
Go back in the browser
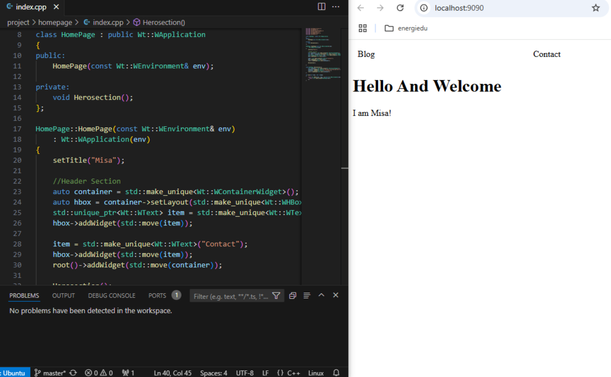(x=361, y=8)
